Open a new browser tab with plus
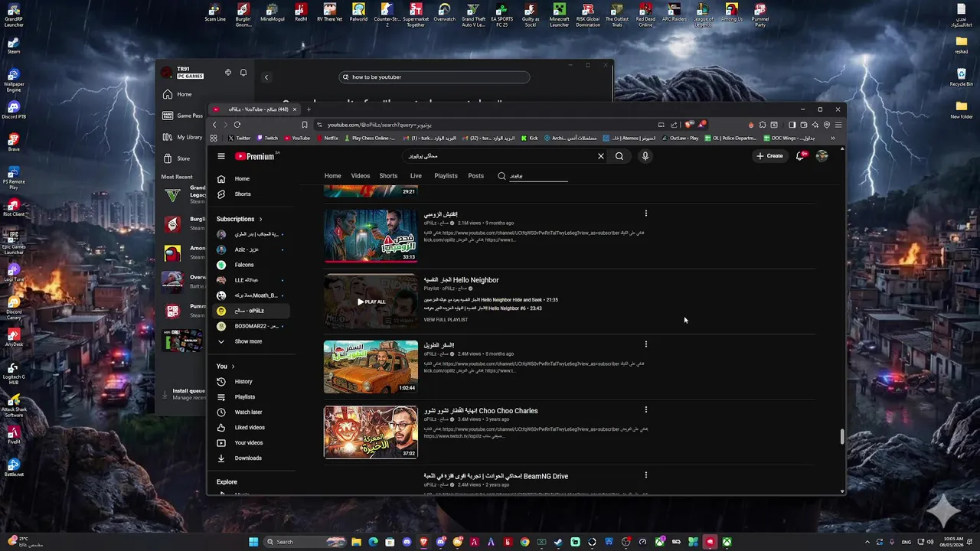Image resolution: width=980 pixels, height=551 pixels. [x=309, y=109]
